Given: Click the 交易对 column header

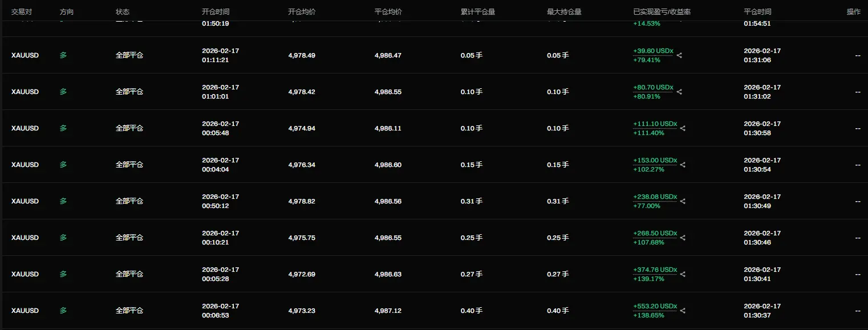Looking at the screenshot, I should pyautogui.click(x=22, y=11).
